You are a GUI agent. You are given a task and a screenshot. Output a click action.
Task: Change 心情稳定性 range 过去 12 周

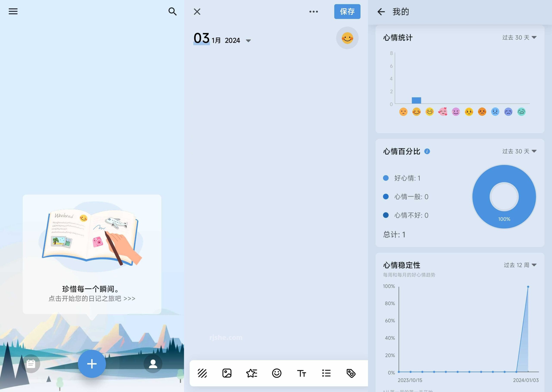coord(520,265)
